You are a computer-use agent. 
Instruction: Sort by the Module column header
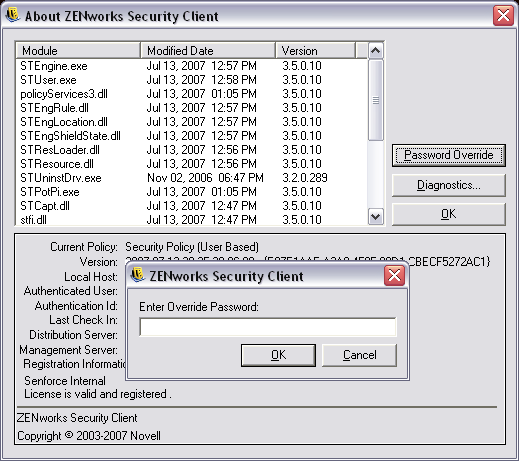coord(78,51)
